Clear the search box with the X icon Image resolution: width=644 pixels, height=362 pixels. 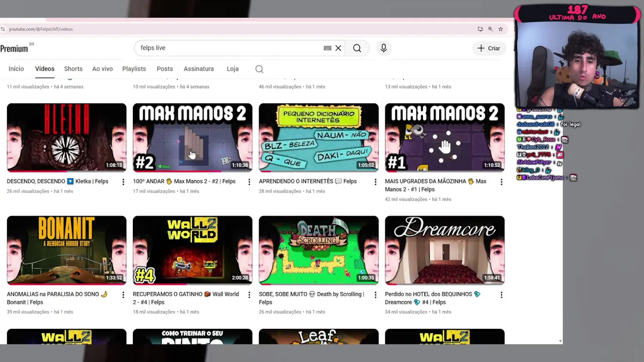click(338, 48)
